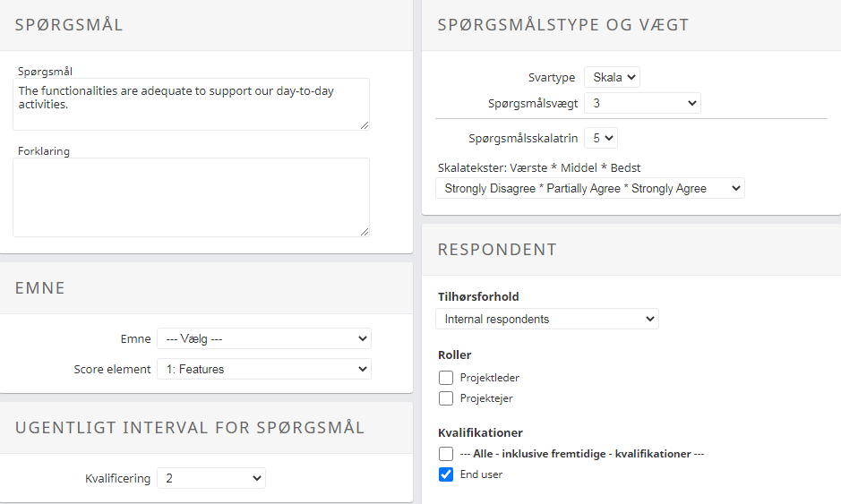Click the Score element field label

[112, 369]
